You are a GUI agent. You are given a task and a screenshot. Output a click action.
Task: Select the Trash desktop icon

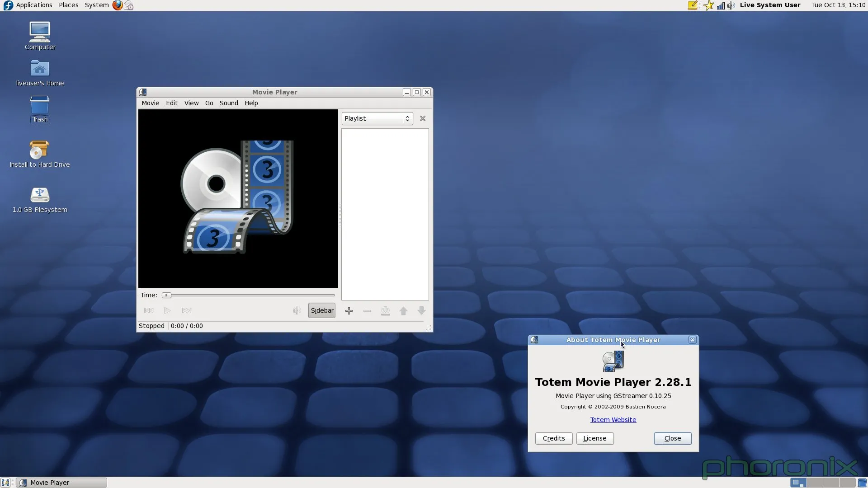(x=40, y=109)
